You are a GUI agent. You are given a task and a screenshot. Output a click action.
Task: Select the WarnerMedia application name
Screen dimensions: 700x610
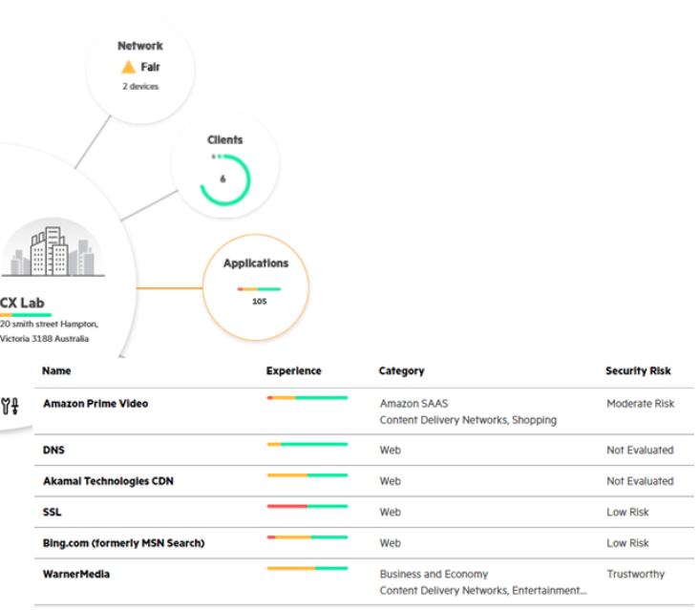point(76,574)
